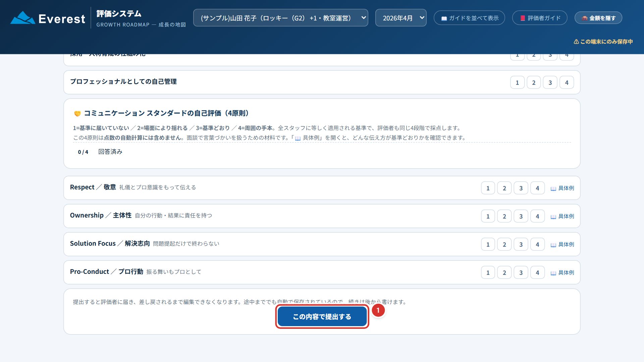Image resolution: width=644 pixels, height=362 pixels.
Task: Click the 0 / 4 answered counter
Action: click(83, 152)
